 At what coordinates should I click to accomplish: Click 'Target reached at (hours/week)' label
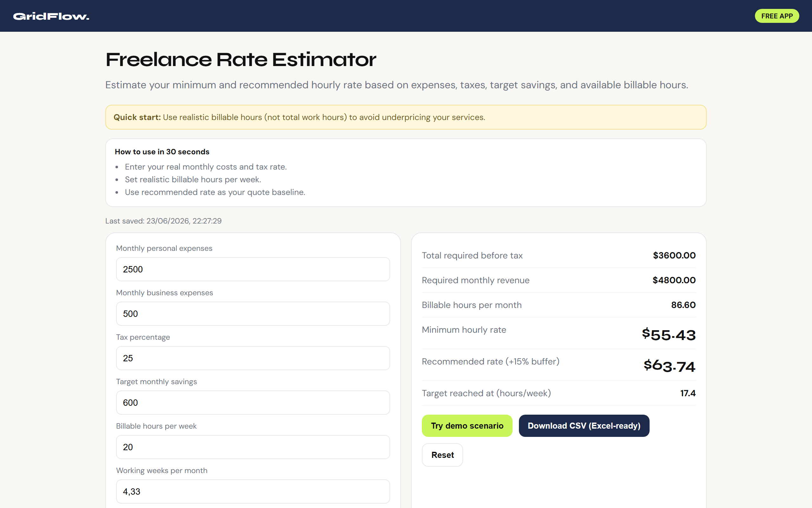tap(486, 393)
